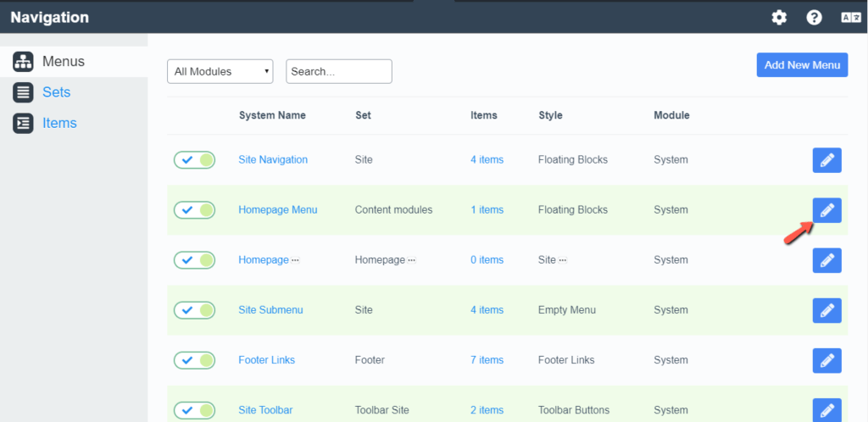Click the help question mark icon

pos(814,17)
